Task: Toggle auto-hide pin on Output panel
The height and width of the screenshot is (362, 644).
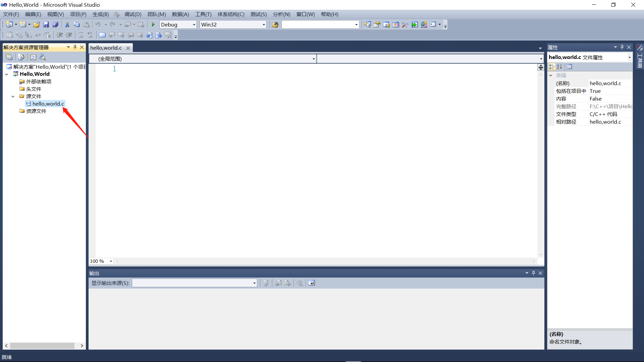Action: pos(533,273)
